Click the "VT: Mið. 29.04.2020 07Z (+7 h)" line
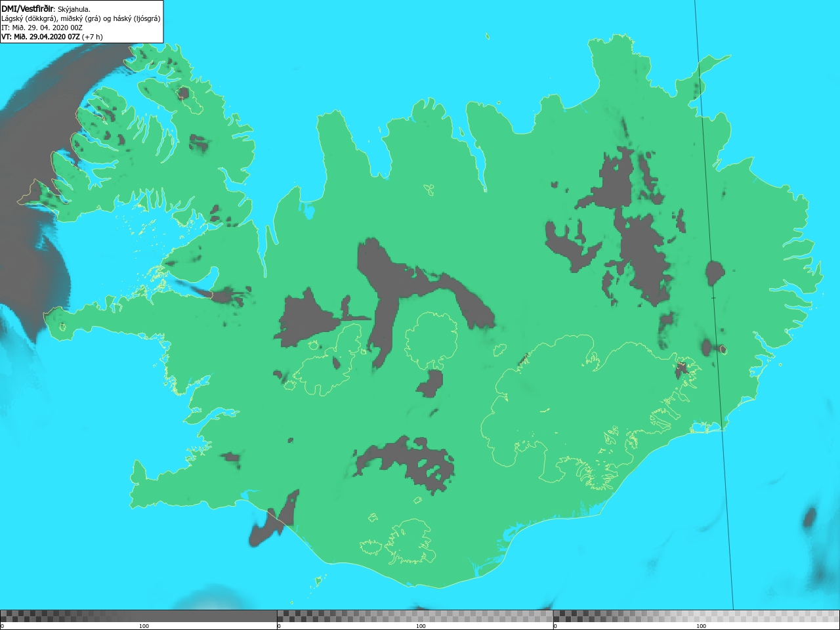Screen dimensions: 840x630 click(52, 37)
